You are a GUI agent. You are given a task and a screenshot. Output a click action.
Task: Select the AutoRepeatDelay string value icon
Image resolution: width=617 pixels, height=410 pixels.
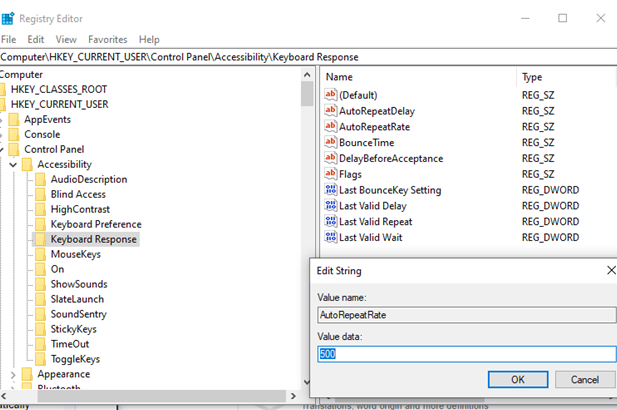tap(331, 111)
